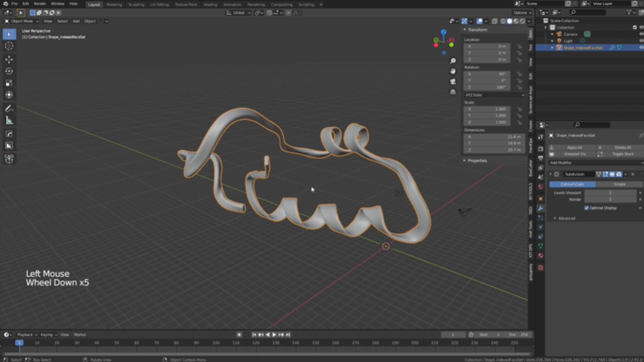Viewport: 644px width, 362px height.
Task: Toggle the X-Ray viewport option
Action: [495, 21]
